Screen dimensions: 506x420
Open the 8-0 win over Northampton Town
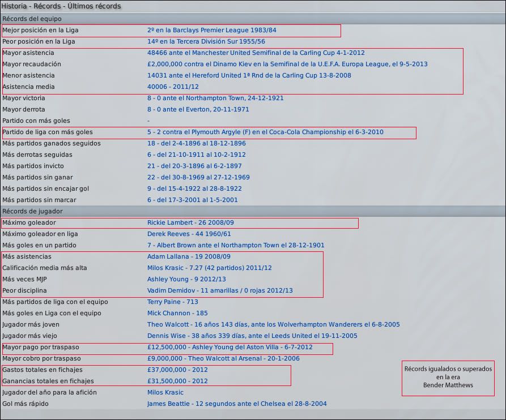click(x=215, y=98)
